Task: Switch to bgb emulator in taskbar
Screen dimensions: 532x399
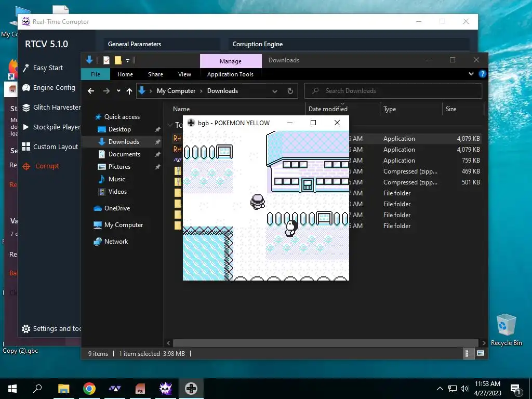Action: click(191, 389)
